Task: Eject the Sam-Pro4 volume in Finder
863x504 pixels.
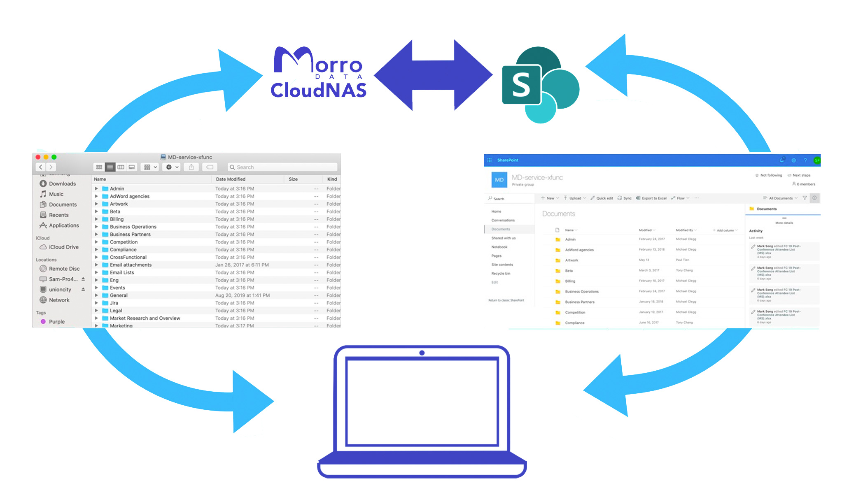Action: pyautogui.click(x=83, y=279)
